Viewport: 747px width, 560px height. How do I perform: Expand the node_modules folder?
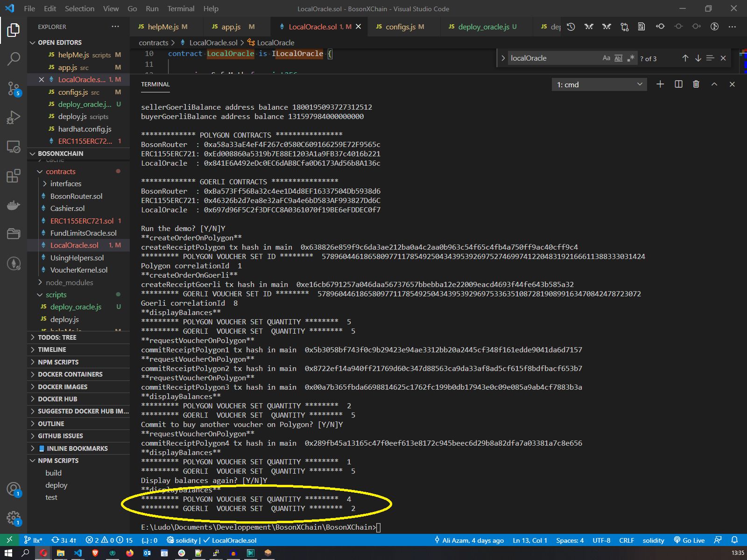pyautogui.click(x=78, y=282)
